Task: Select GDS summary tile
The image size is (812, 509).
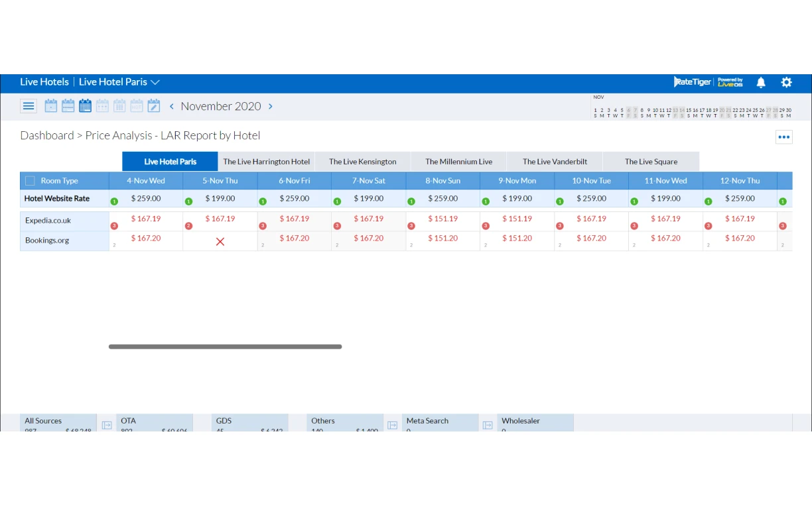Action: [250, 423]
